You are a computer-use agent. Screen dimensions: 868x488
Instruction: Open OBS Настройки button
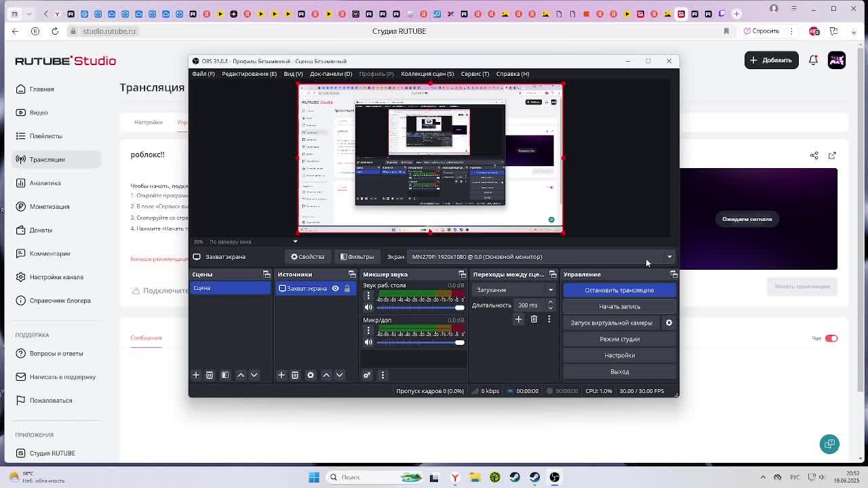point(619,355)
